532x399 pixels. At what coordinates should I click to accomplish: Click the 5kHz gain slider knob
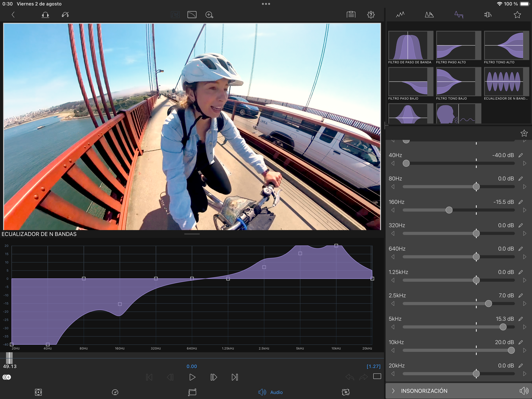pos(503,327)
